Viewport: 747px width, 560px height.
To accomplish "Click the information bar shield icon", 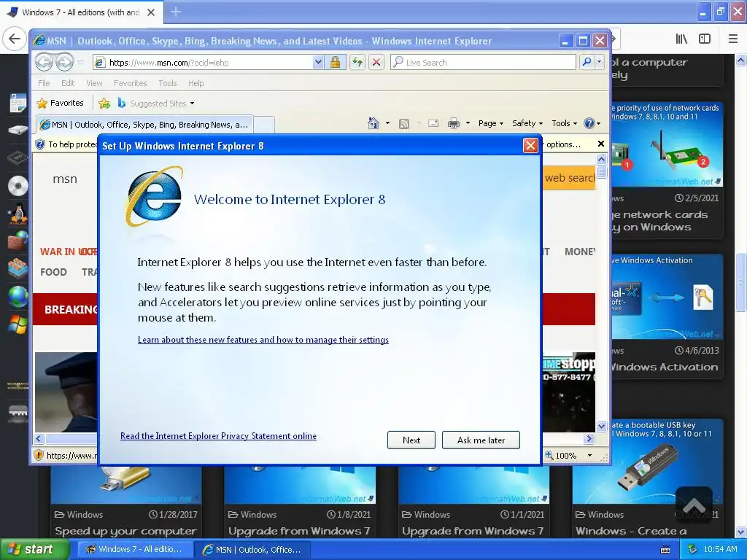I will 41,144.
